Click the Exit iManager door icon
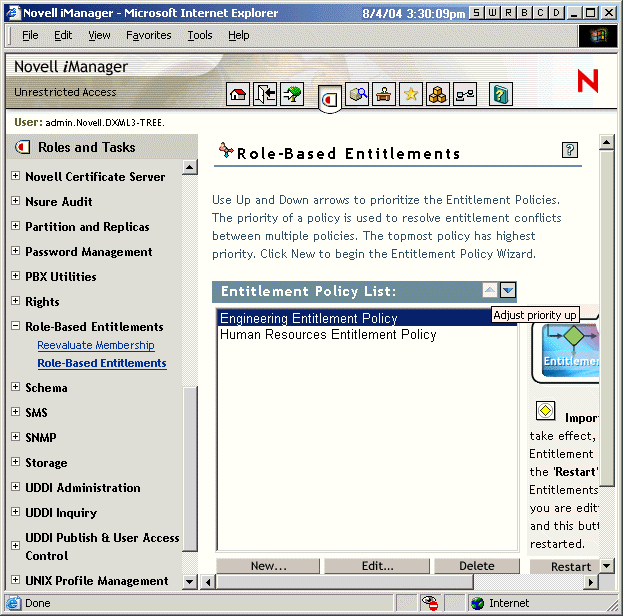623x616 pixels. (265, 94)
